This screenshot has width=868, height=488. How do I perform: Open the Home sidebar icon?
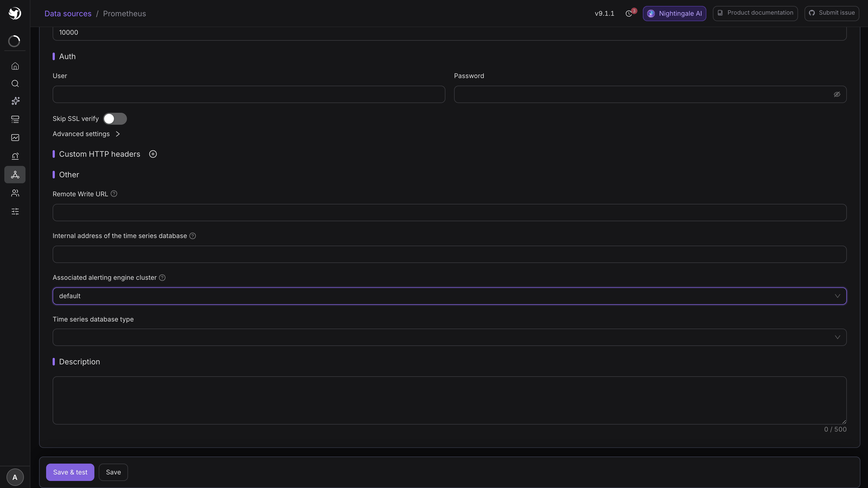point(15,66)
